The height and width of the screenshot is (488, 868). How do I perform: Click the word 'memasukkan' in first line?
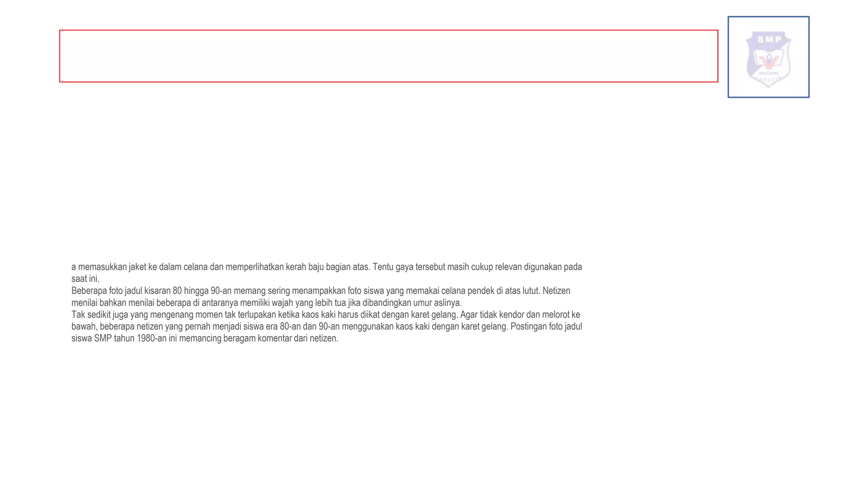[103, 267]
